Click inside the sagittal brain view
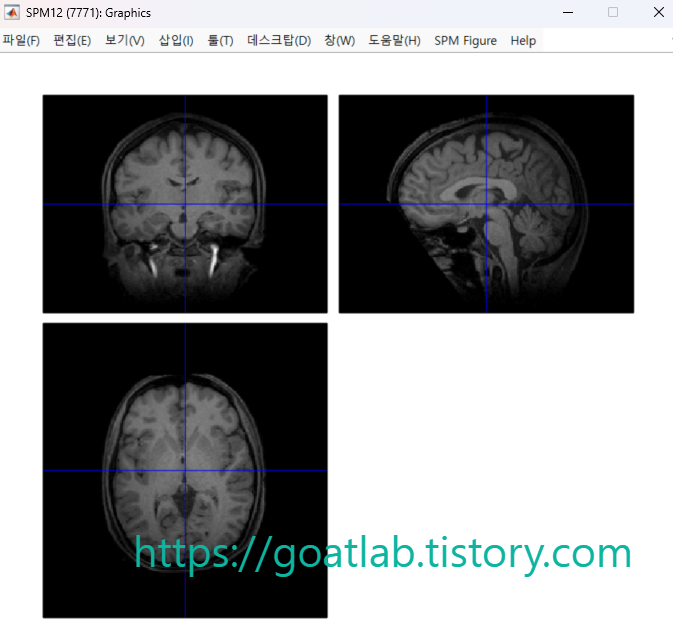The height and width of the screenshot is (626, 673). (x=486, y=204)
